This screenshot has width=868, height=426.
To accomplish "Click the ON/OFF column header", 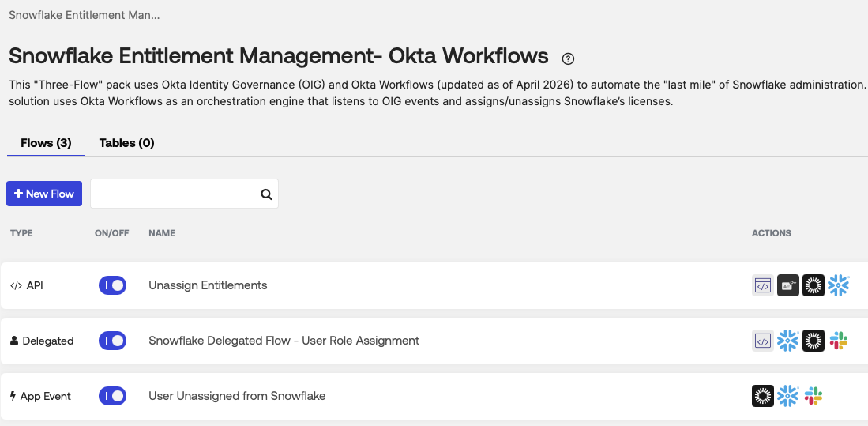I will click(x=112, y=233).
